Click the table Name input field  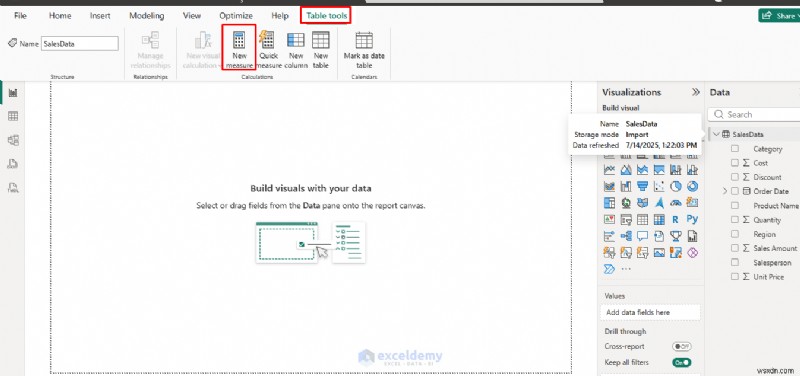[x=80, y=44]
